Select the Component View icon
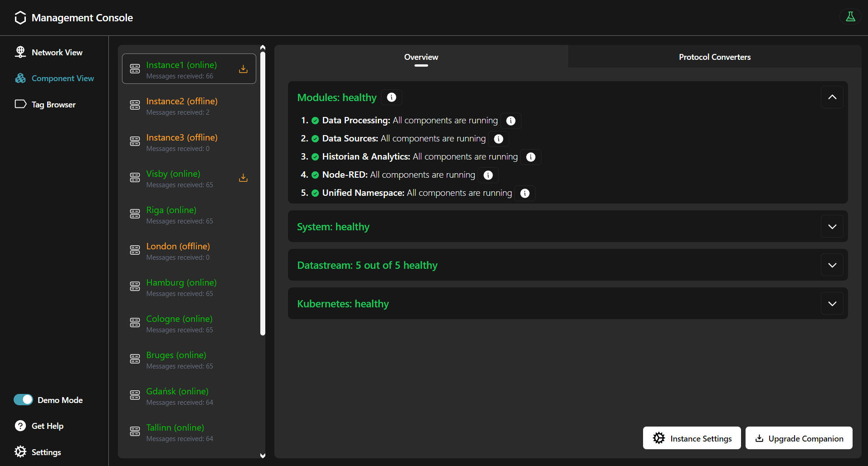The width and height of the screenshot is (868, 466). (x=20, y=78)
